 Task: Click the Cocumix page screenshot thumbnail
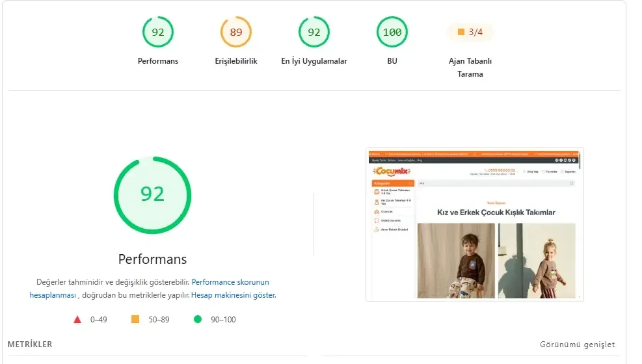(475, 224)
